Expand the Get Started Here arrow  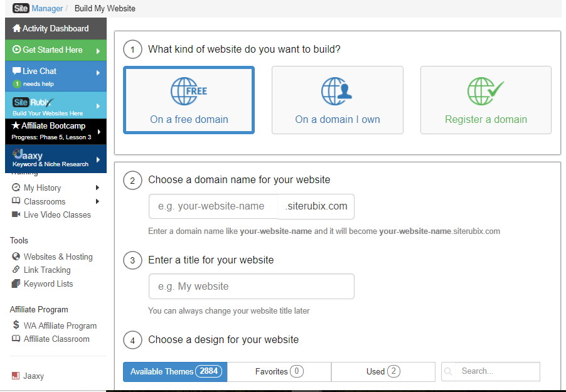point(98,51)
